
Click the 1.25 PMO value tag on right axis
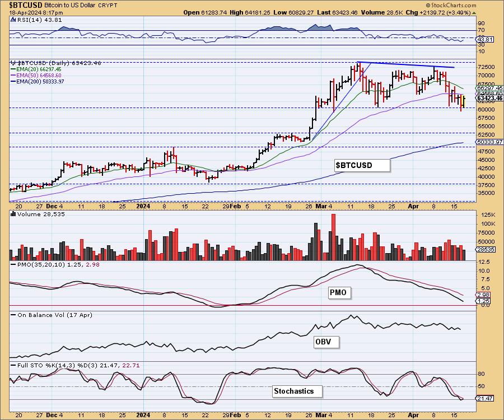pos(483,301)
